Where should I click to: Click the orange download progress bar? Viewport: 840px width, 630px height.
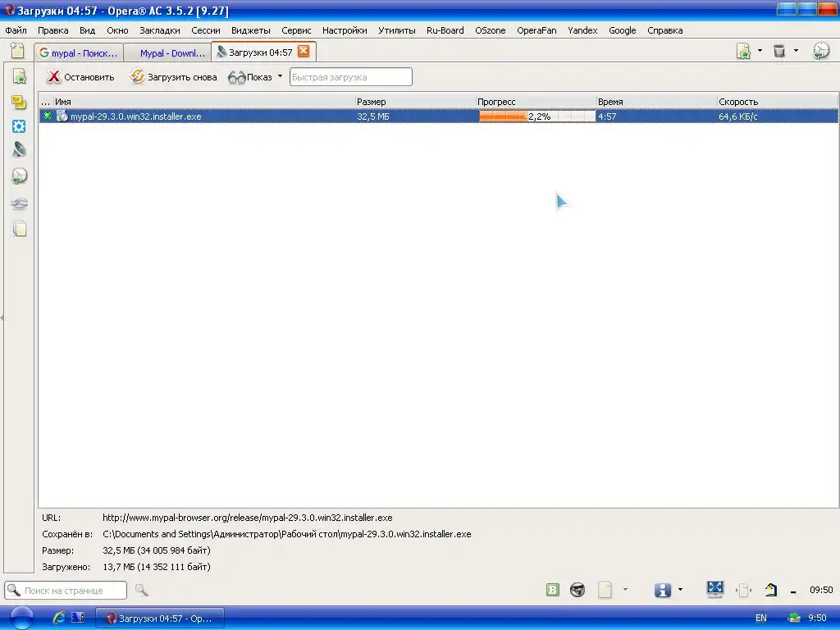[536, 116]
